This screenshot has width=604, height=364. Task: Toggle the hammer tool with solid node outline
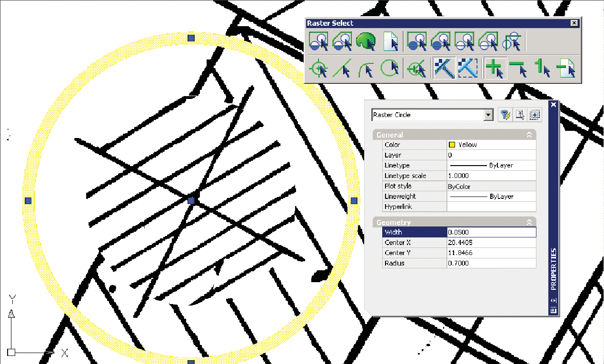coord(444,68)
